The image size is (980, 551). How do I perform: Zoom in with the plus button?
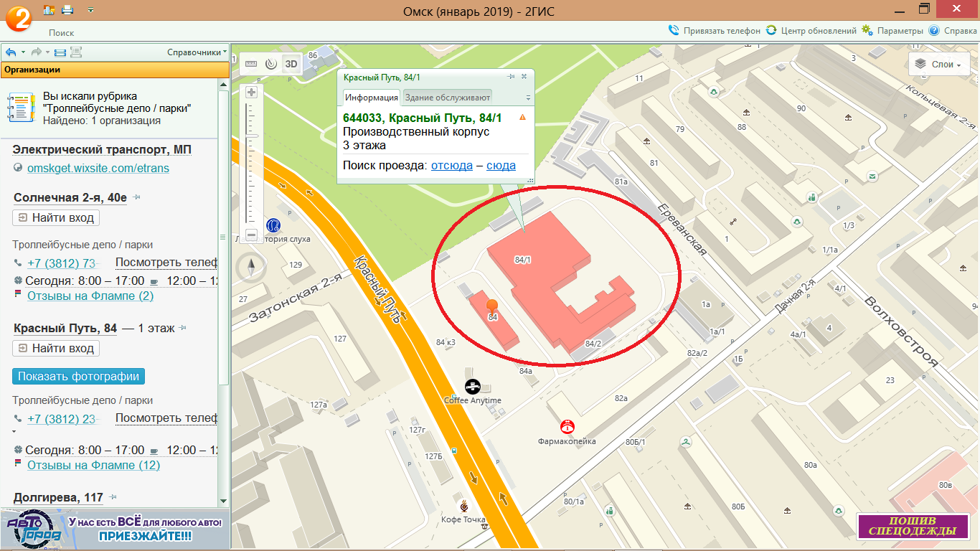(x=251, y=92)
